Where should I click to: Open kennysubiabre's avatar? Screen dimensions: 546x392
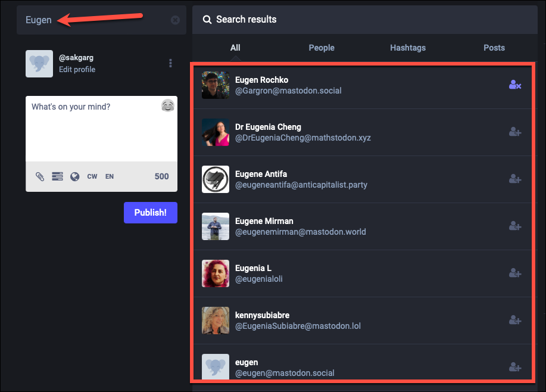click(x=216, y=321)
